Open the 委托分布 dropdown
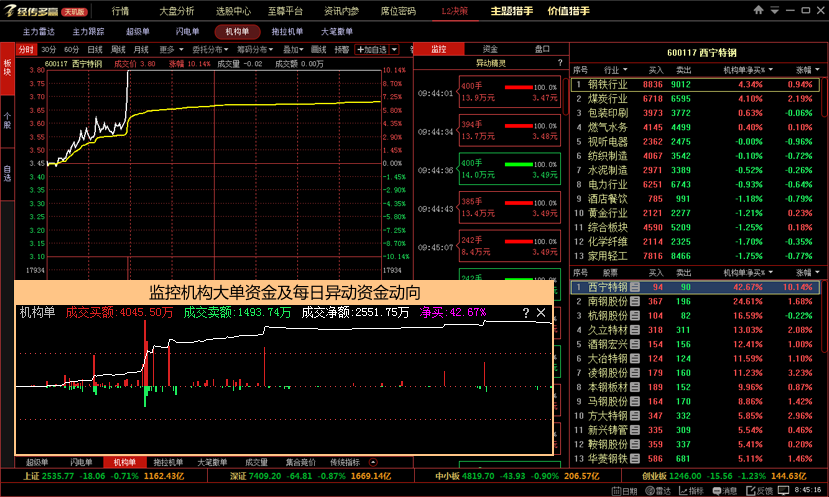The height and width of the screenshot is (497, 829). [210, 50]
